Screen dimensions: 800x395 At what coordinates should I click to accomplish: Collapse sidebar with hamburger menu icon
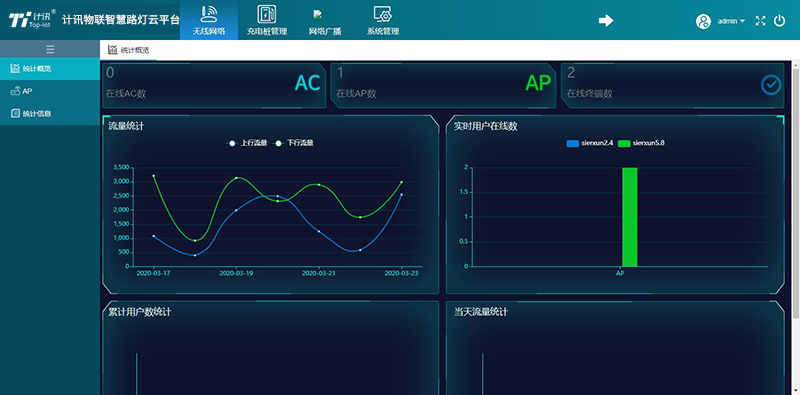tap(50, 49)
